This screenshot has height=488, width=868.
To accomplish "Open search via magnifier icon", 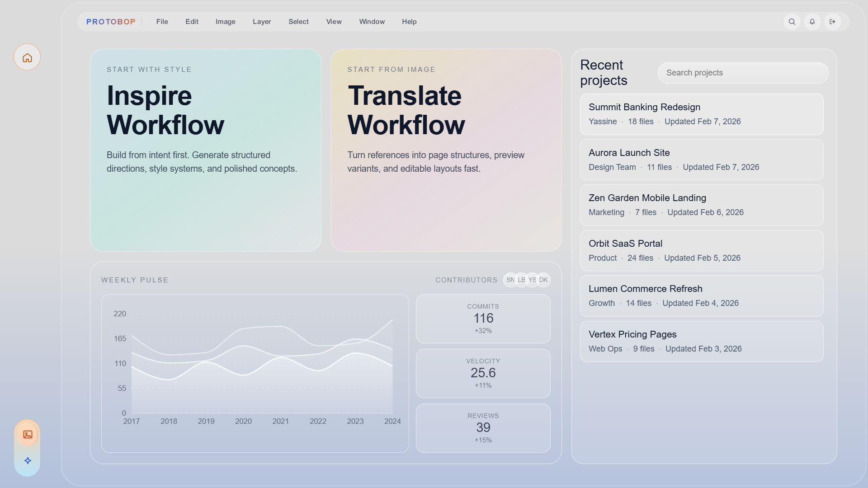I will [792, 22].
